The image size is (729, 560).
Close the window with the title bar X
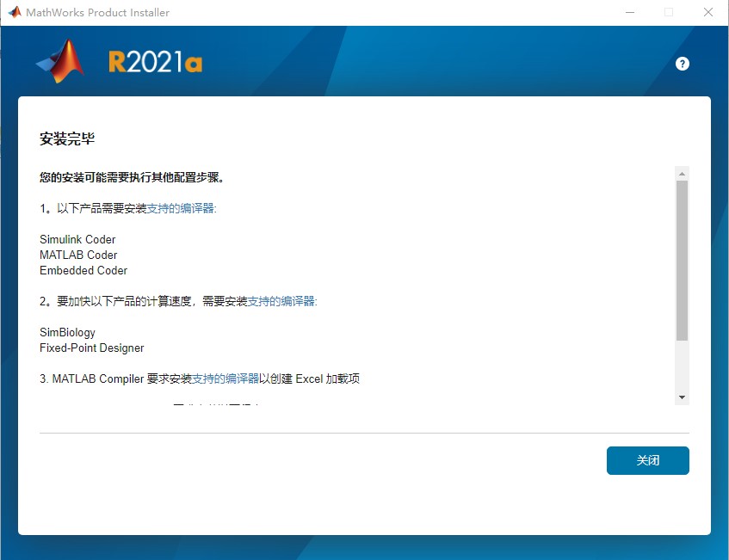pos(708,12)
